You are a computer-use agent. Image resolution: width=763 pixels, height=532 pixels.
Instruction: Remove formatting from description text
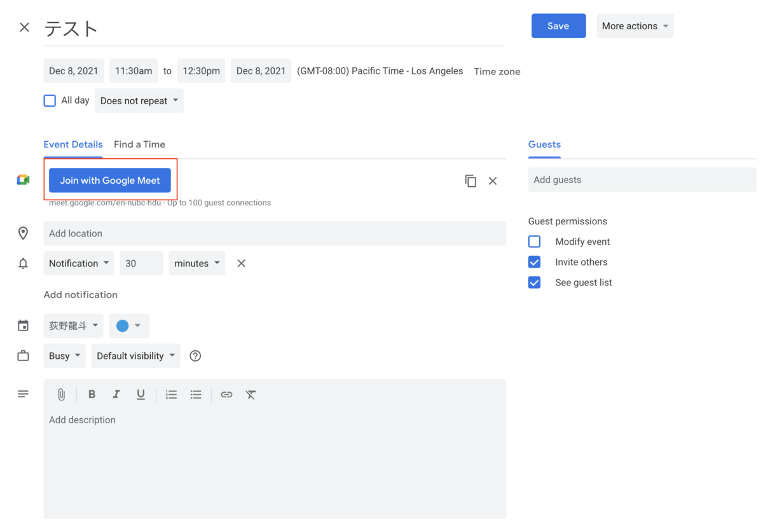[251, 395]
